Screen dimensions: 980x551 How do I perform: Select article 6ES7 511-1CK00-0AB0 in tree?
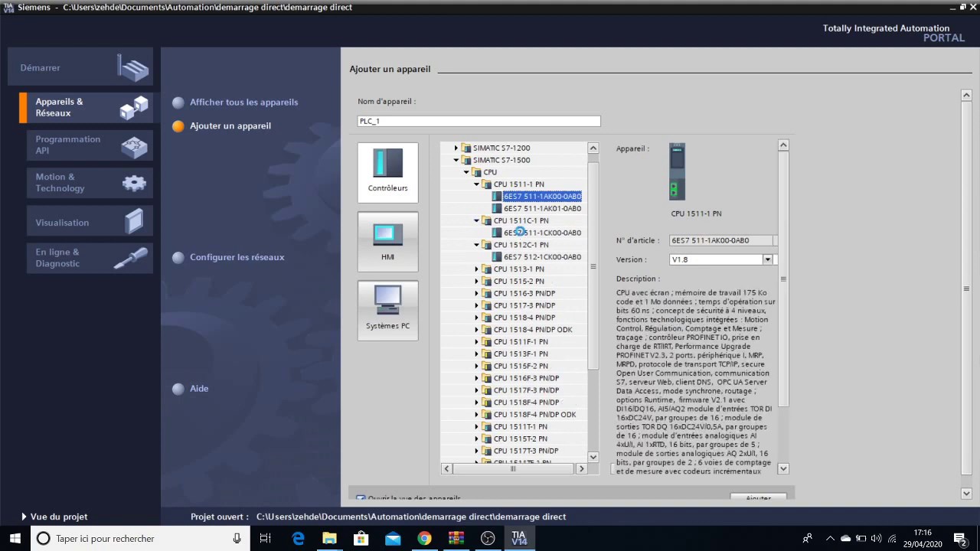point(542,233)
